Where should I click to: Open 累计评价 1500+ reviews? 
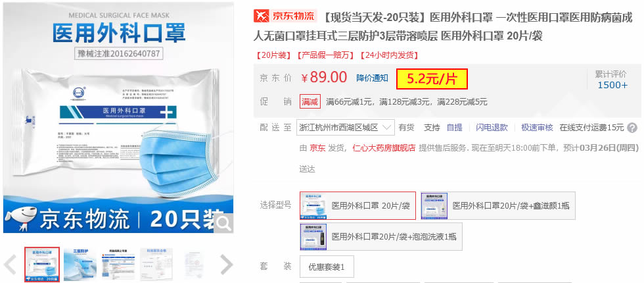[612, 80]
